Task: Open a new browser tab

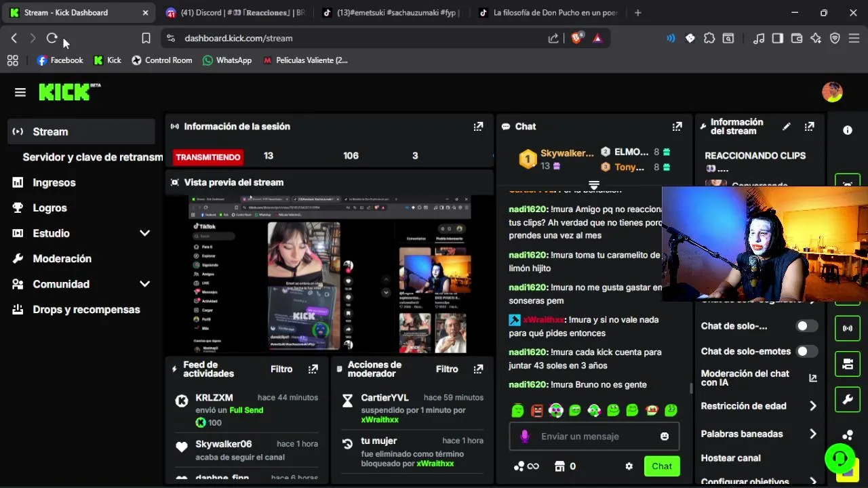Action: pyautogui.click(x=637, y=13)
